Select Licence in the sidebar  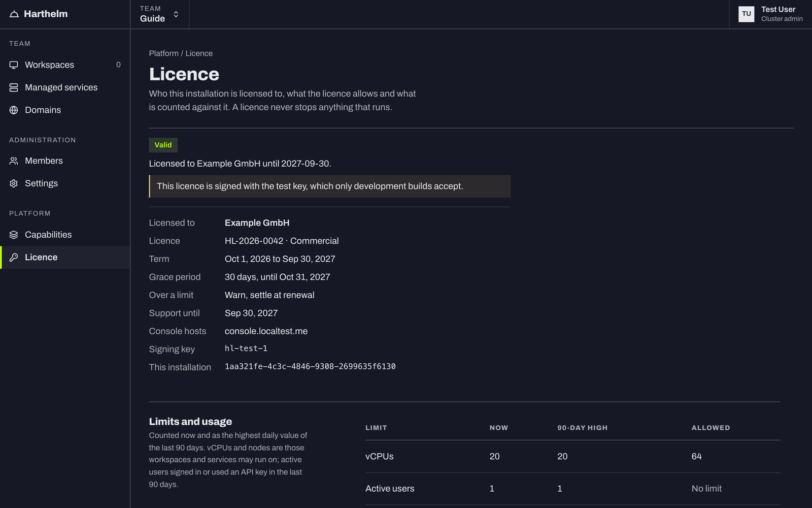65,258
